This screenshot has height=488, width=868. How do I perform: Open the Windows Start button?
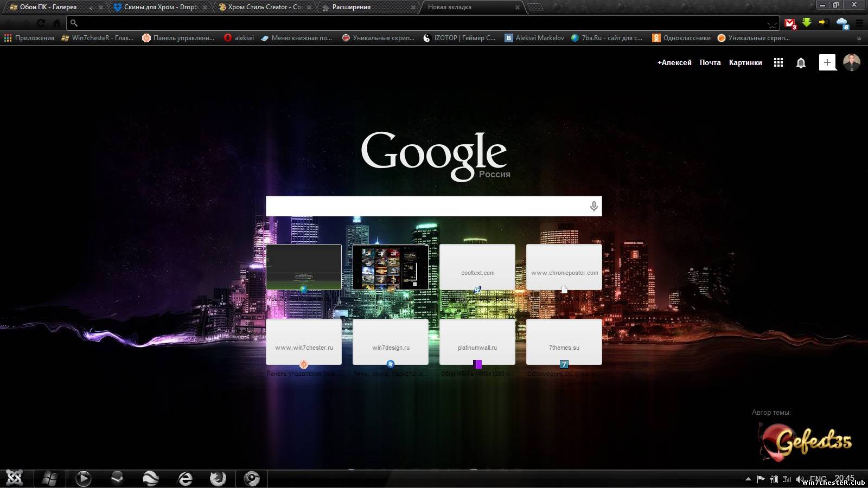click(50, 478)
